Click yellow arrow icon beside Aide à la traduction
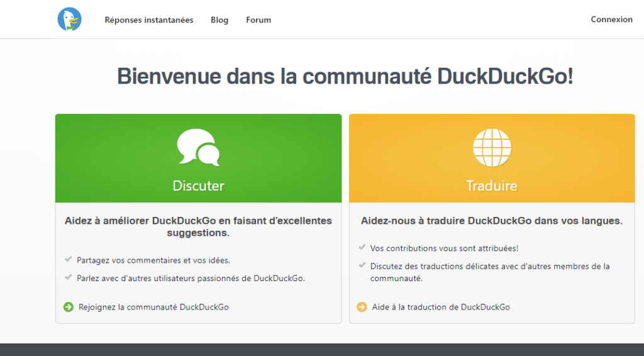 click(362, 307)
